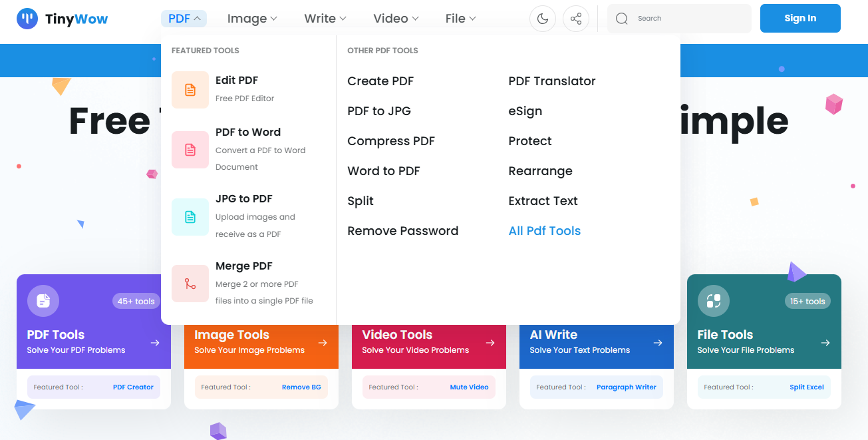Click the Video Tools card heading
868x440 pixels.
(x=397, y=335)
